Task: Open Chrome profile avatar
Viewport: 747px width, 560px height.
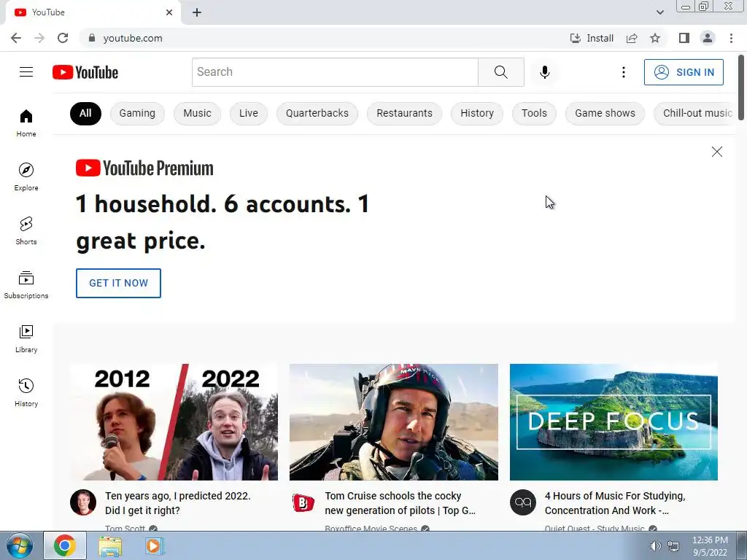Action: tap(708, 38)
